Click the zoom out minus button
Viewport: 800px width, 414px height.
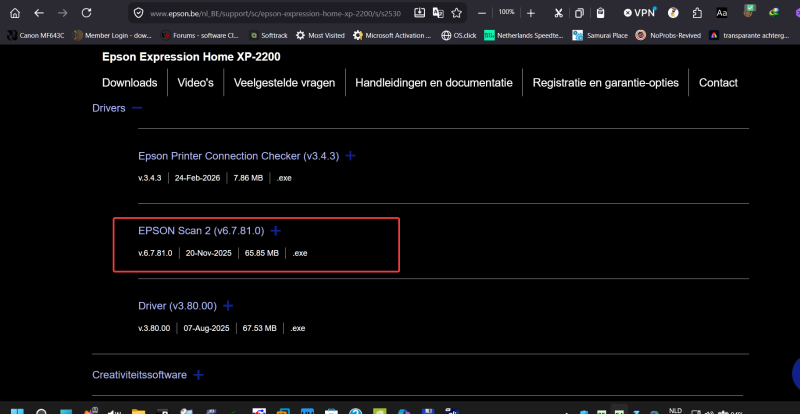pyautogui.click(x=483, y=12)
